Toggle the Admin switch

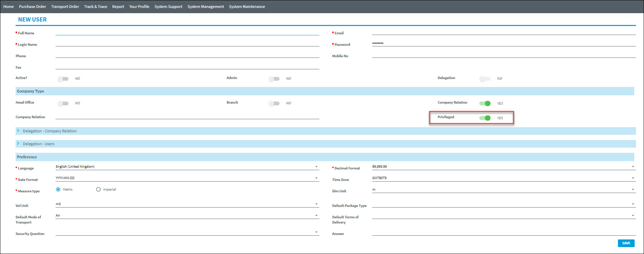274,79
